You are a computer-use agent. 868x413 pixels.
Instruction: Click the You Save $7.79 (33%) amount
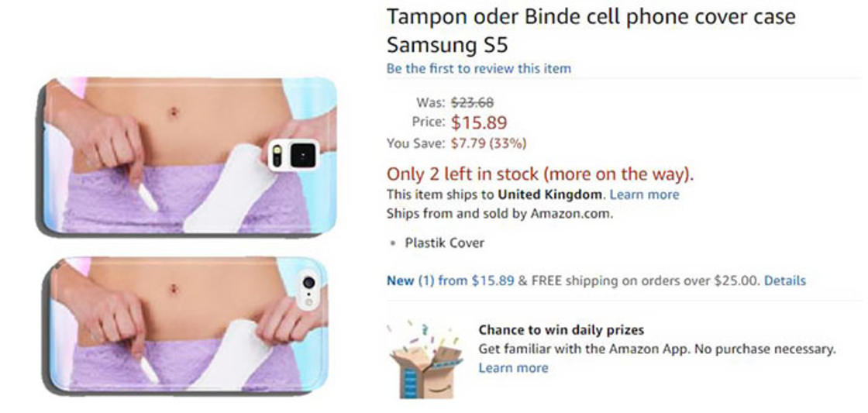[488, 143]
